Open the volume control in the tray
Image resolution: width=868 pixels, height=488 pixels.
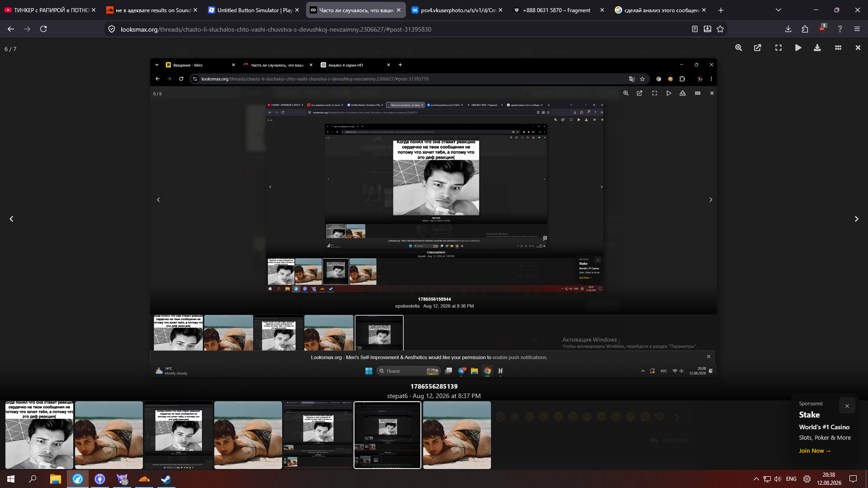click(778, 479)
